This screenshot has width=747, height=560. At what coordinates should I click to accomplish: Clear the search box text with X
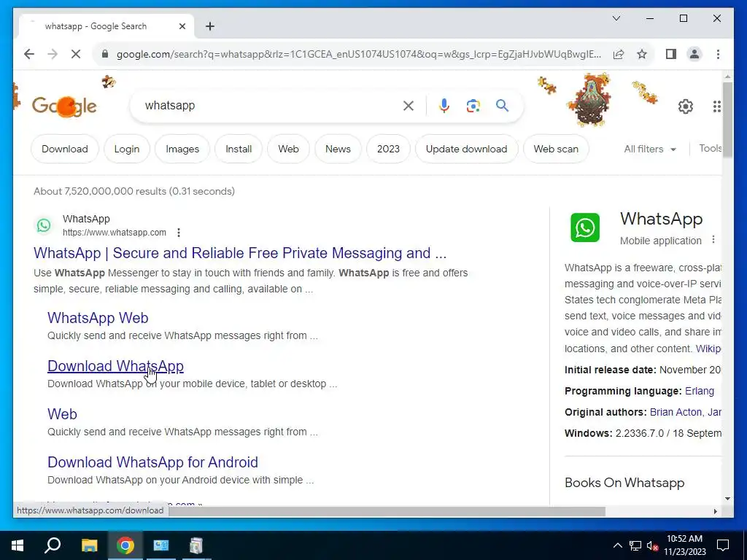409,106
